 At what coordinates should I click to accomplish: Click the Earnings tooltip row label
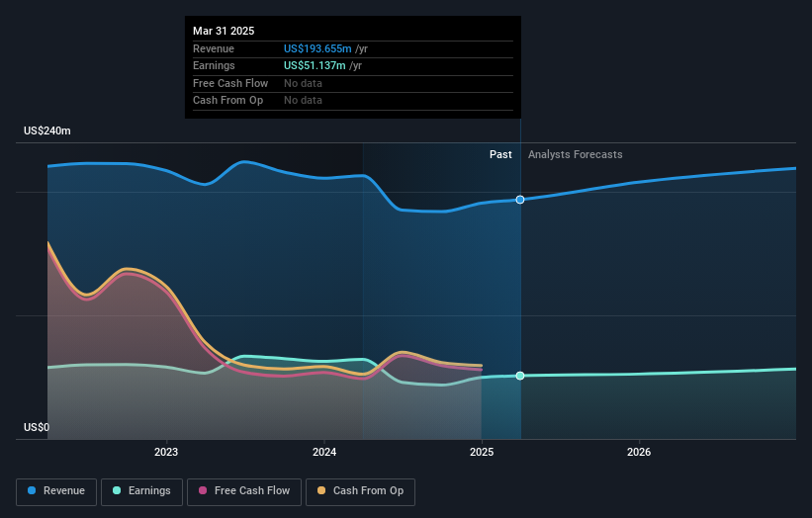click(214, 65)
